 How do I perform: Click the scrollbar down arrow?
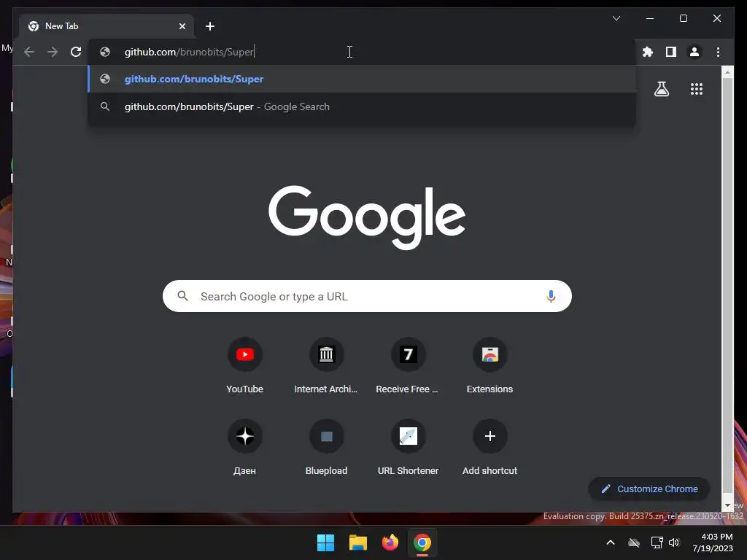(x=727, y=505)
